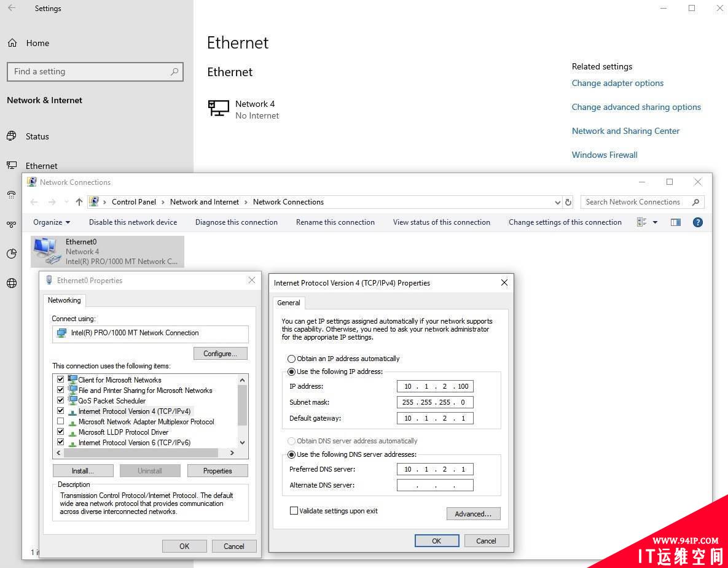Open the blue Help icon
Viewport: 728px width, 568px height.
point(697,222)
